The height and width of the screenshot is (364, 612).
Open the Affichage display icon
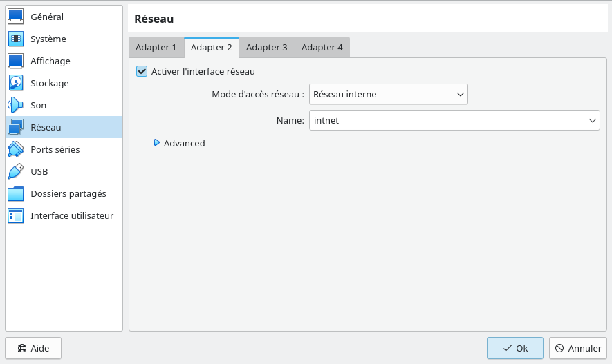click(x=16, y=61)
